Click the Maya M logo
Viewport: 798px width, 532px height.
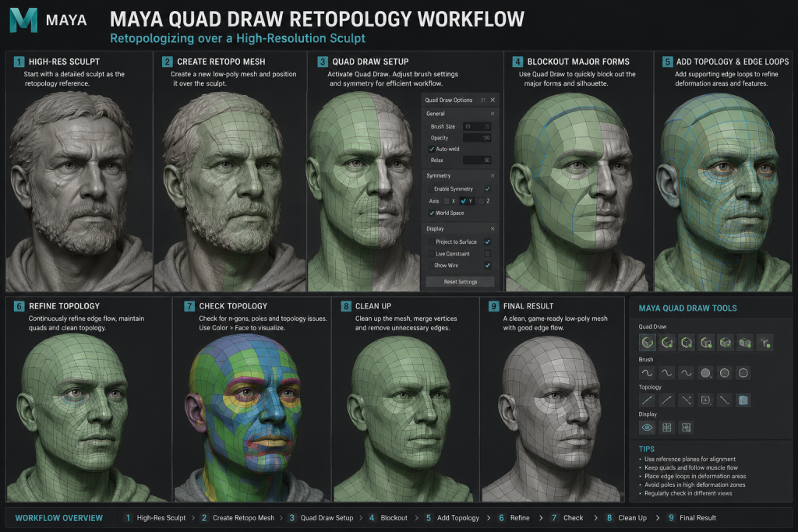pos(23,19)
